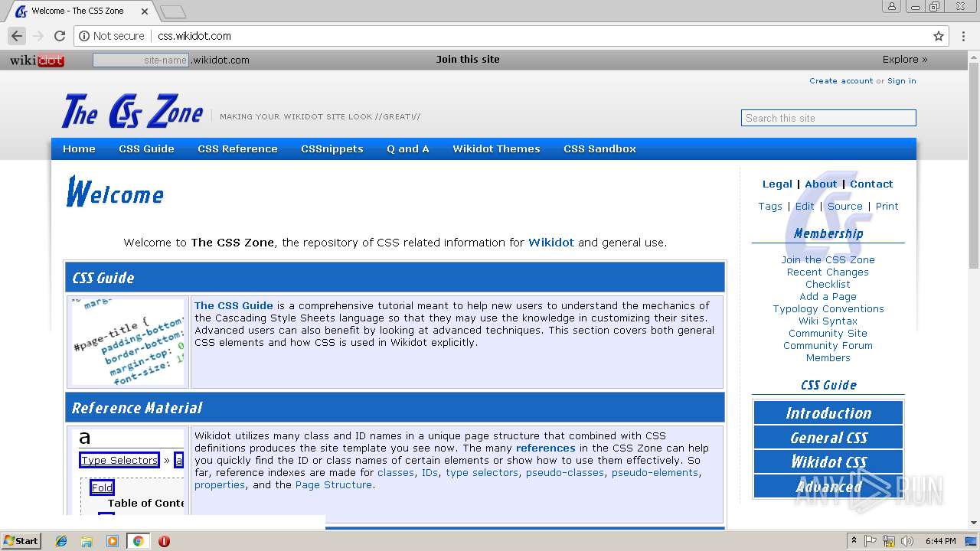This screenshot has width=980, height=551.
Task: Open the Q and A menu item
Action: pyautogui.click(x=408, y=148)
